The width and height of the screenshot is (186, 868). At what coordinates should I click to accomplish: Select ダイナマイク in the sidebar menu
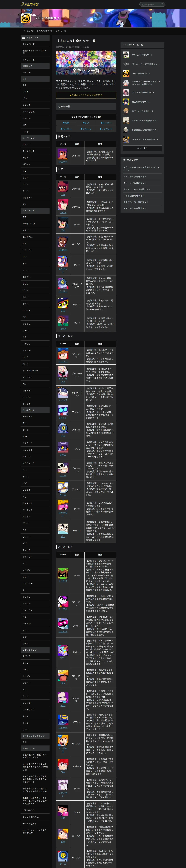coord(35,151)
